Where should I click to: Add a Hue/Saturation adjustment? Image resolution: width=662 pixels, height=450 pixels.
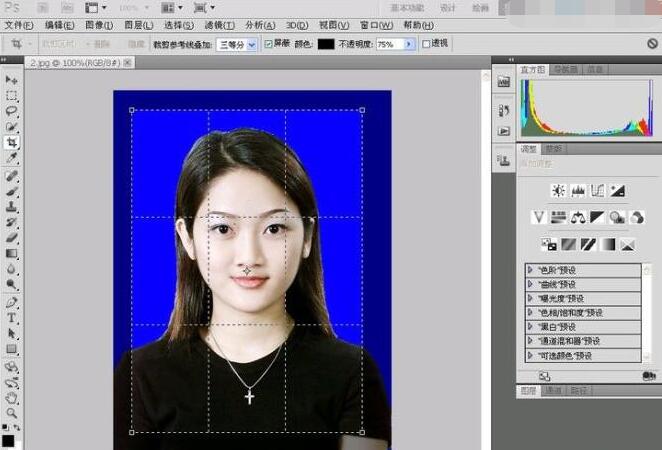(558, 217)
